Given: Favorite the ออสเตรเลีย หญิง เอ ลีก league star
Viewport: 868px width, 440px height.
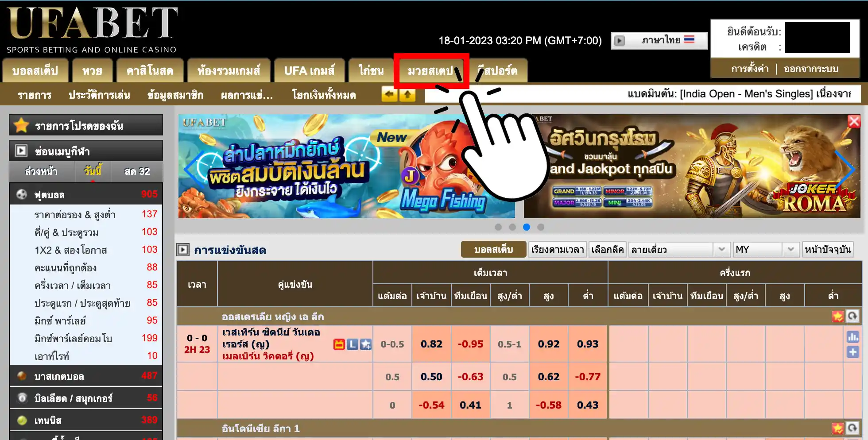Looking at the screenshot, I should click(x=837, y=316).
